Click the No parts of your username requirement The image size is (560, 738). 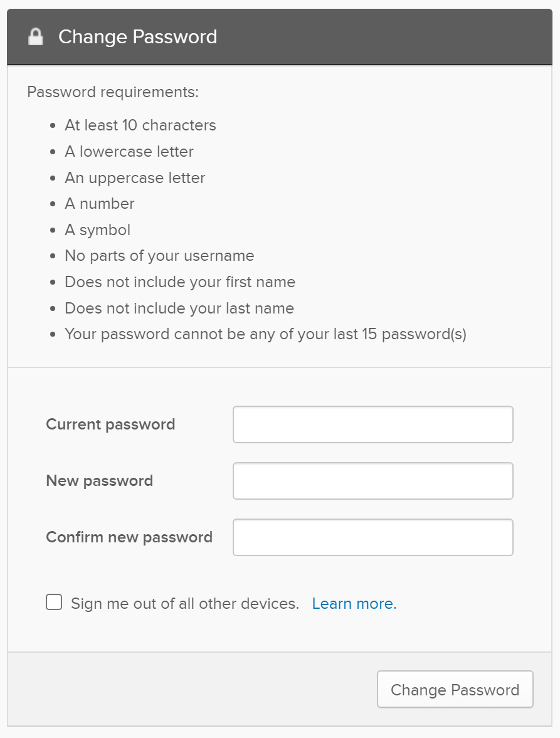tap(159, 256)
